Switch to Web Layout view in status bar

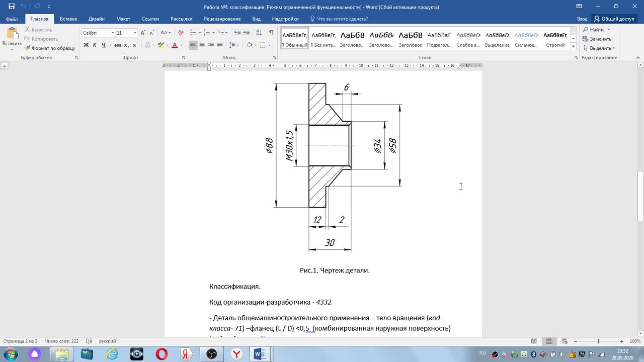coord(565,341)
